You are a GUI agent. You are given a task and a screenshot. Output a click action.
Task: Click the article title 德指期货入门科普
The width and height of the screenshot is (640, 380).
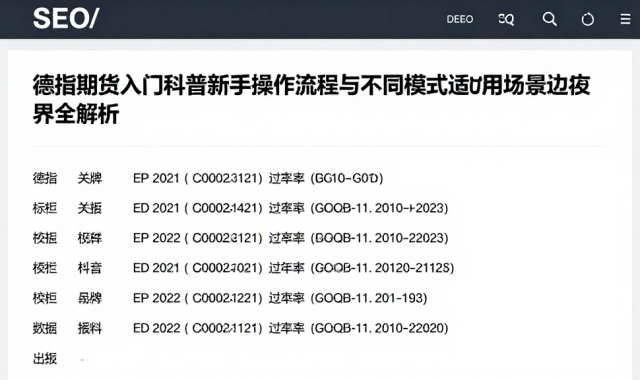tap(311, 99)
